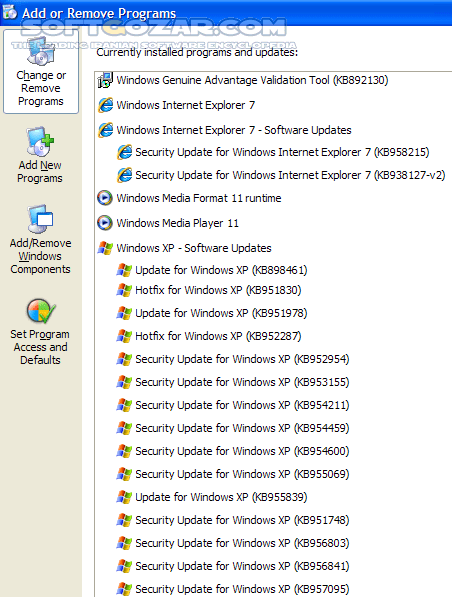The height and width of the screenshot is (597, 452).
Task: Select Security Update for Windows XP (KB954600)
Action: pos(242,451)
